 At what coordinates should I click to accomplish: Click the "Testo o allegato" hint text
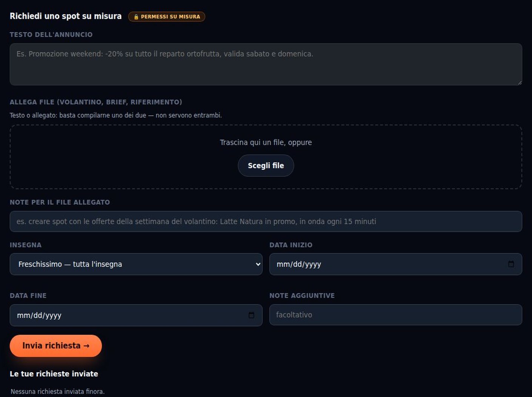pos(116,115)
